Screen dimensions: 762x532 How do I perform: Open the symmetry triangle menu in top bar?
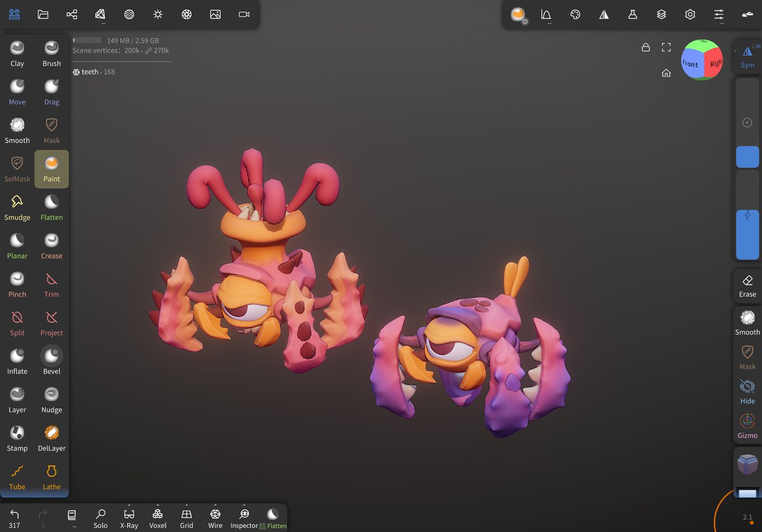coord(604,15)
